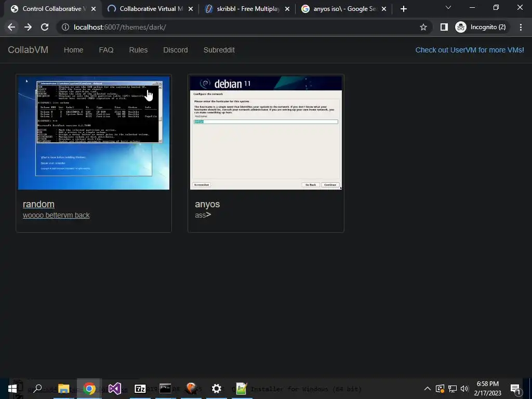This screenshot has height=399, width=532.
Task: Open the anyos Debian VM thumbnail
Action: coord(266,132)
